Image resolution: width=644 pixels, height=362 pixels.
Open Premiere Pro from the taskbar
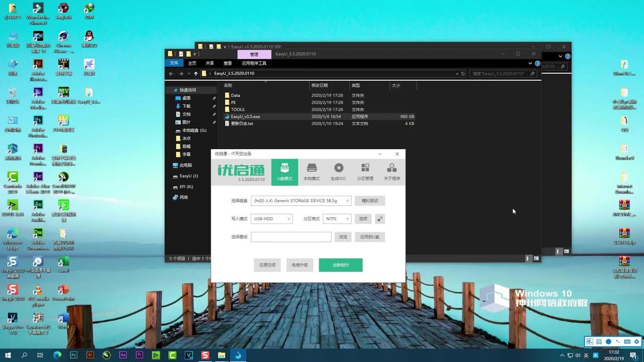click(139, 355)
